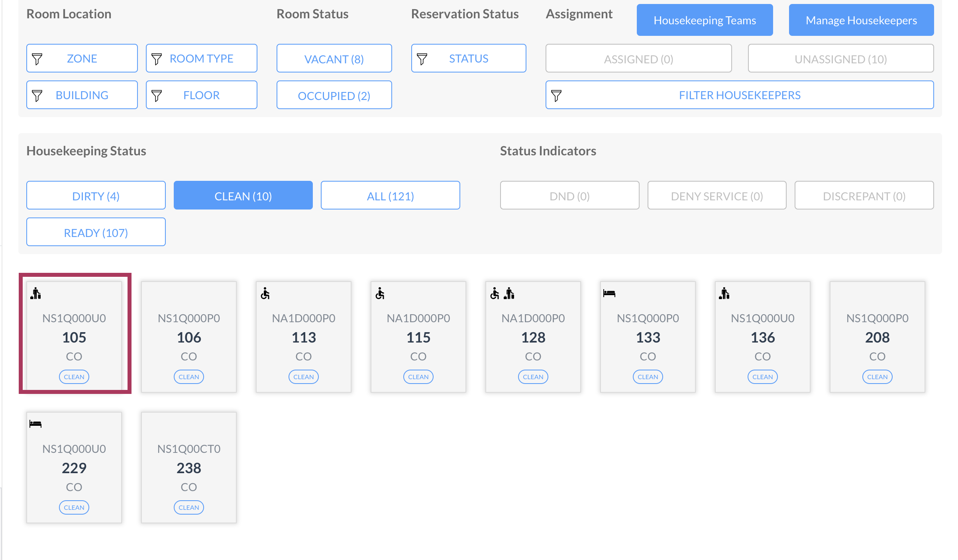Screen dimensions: 958x560
Task: Click luggage guest icon on room 136
Action: (724, 294)
